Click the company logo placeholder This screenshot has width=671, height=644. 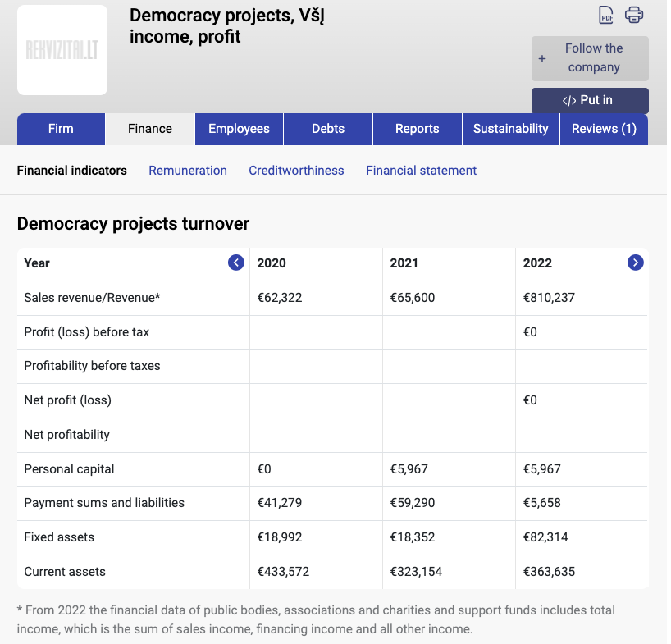62,50
